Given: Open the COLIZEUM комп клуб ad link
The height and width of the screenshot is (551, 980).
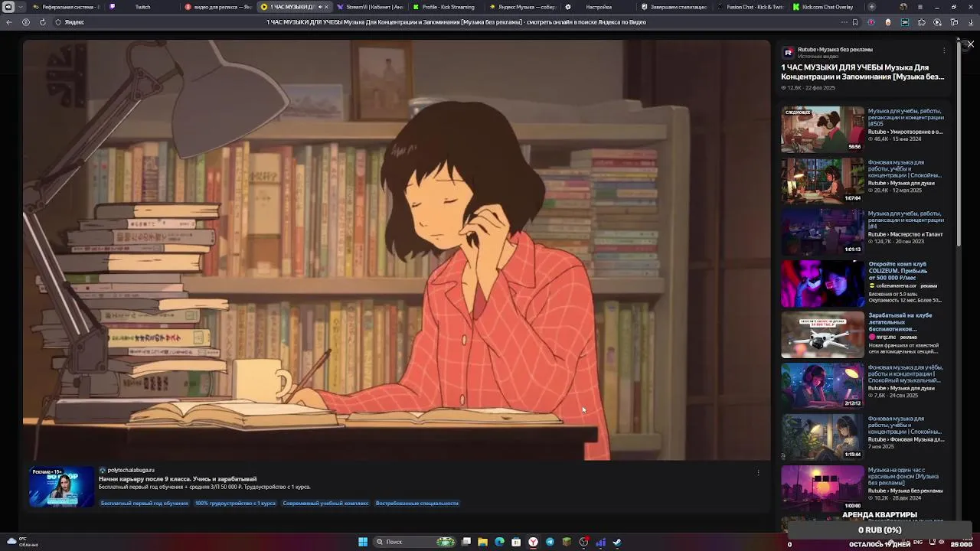Looking at the screenshot, I should [x=898, y=271].
